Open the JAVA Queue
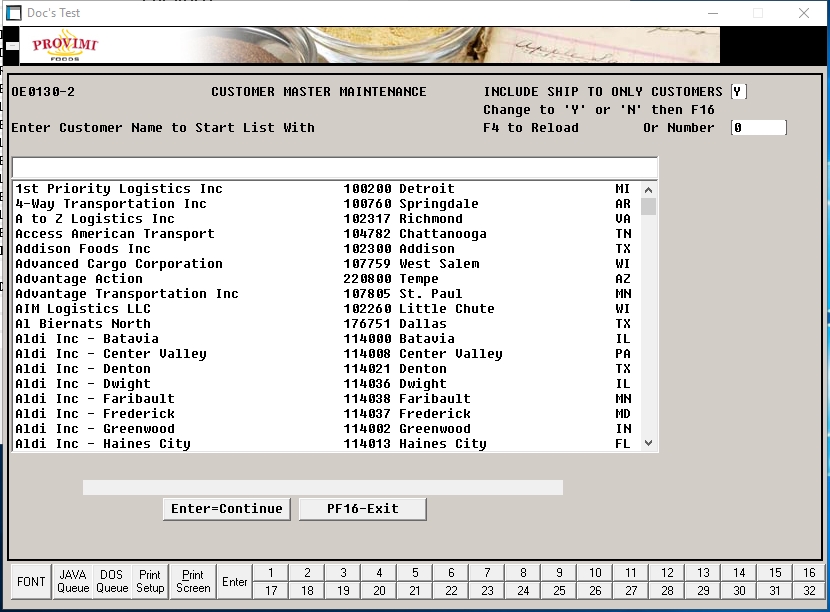Image resolution: width=830 pixels, height=612 pixels. (73, 581)
